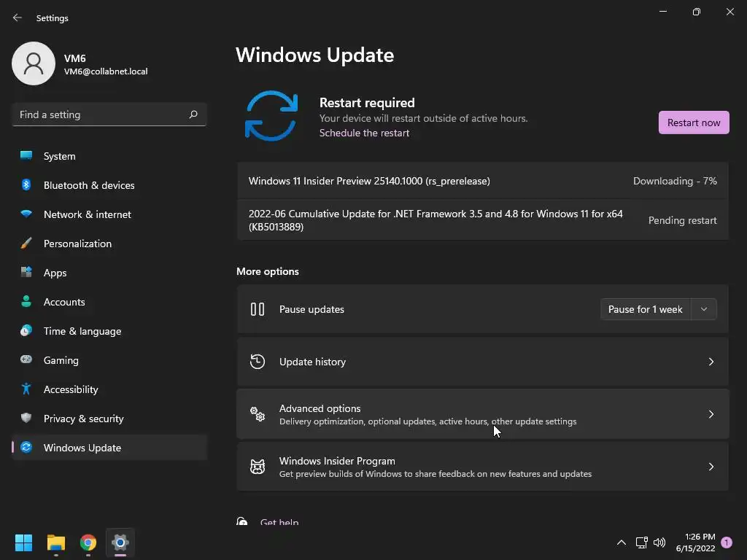Click Restart required heading text
Screen dimensions: 747x560
[367, 103]
